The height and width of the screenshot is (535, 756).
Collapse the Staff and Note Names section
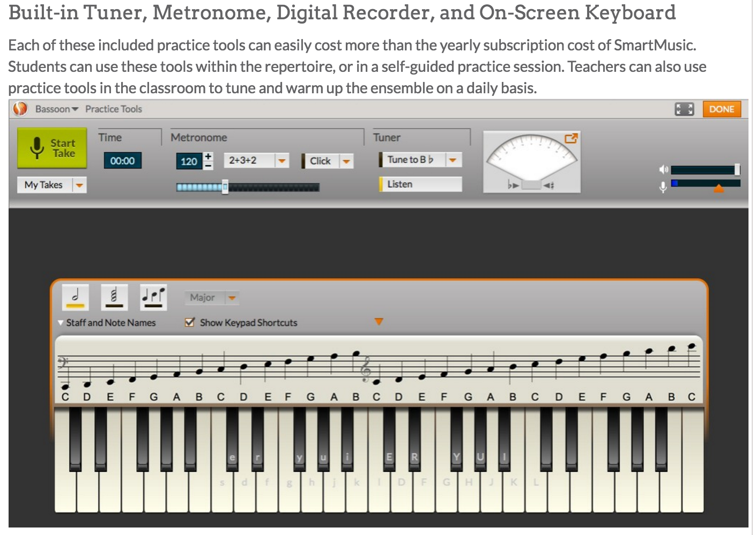107,323
